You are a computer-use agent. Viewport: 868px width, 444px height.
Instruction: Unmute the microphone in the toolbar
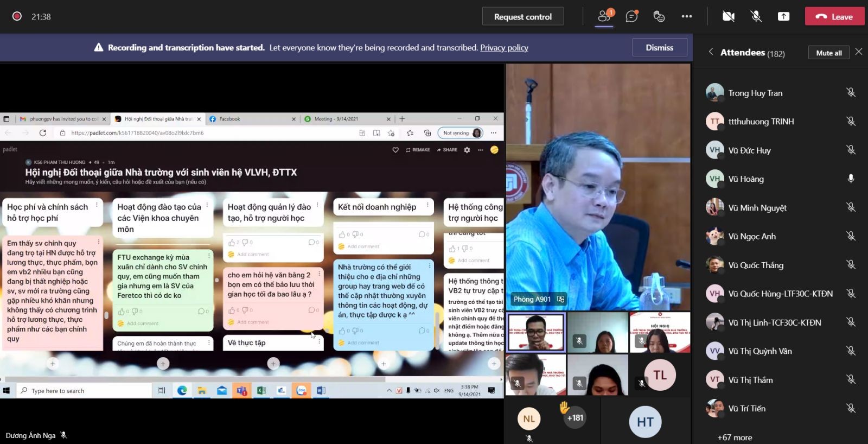[756, 16]
